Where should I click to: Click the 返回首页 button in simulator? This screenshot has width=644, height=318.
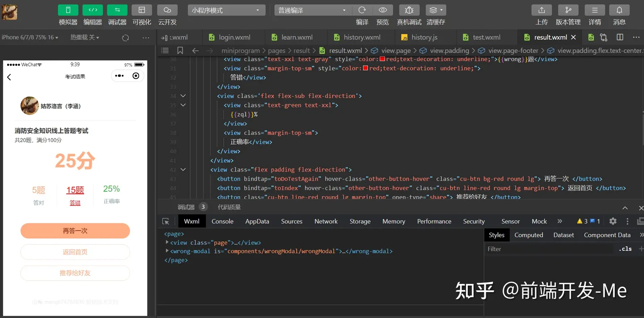[75, 252]
